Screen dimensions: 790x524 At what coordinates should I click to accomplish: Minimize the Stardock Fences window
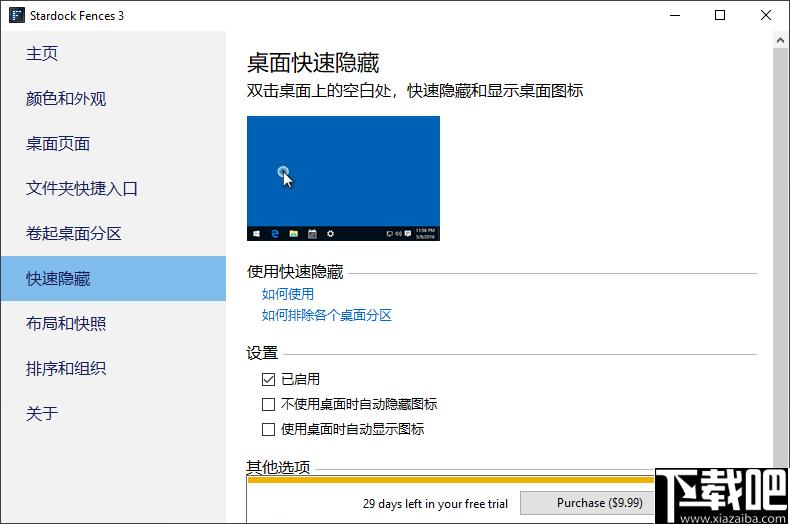point(675,15)
